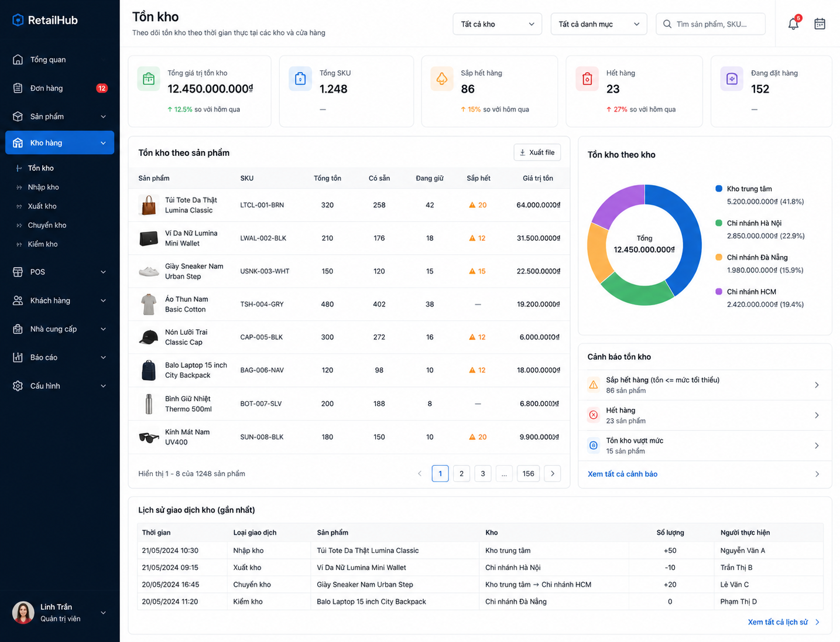Collapse the Kho hàng menu chevron
The width and height of the screenshot is (840, 642).
click(103, 143)
